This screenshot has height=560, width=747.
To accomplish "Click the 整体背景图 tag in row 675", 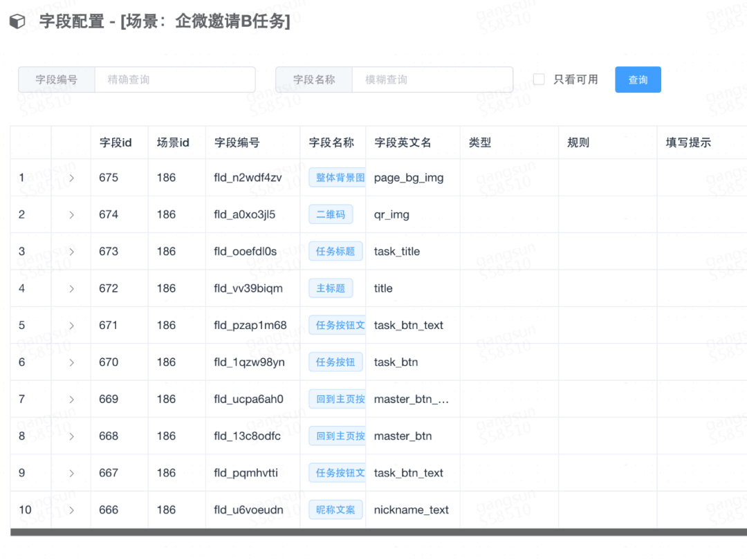I will 338,178.
